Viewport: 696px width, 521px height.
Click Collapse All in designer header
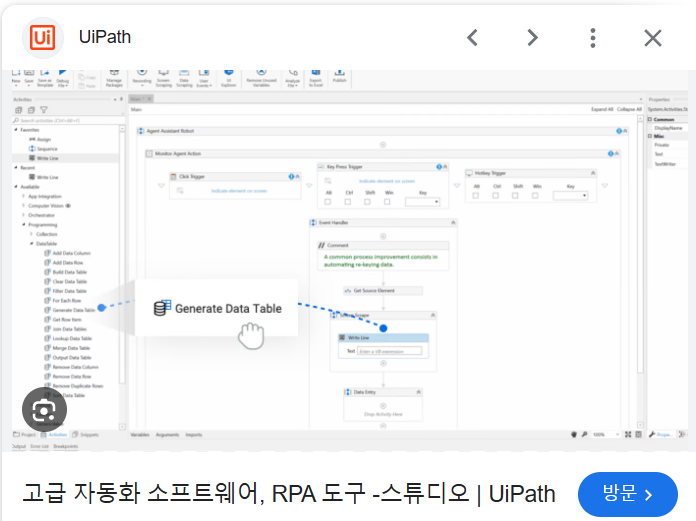(629, 109)
